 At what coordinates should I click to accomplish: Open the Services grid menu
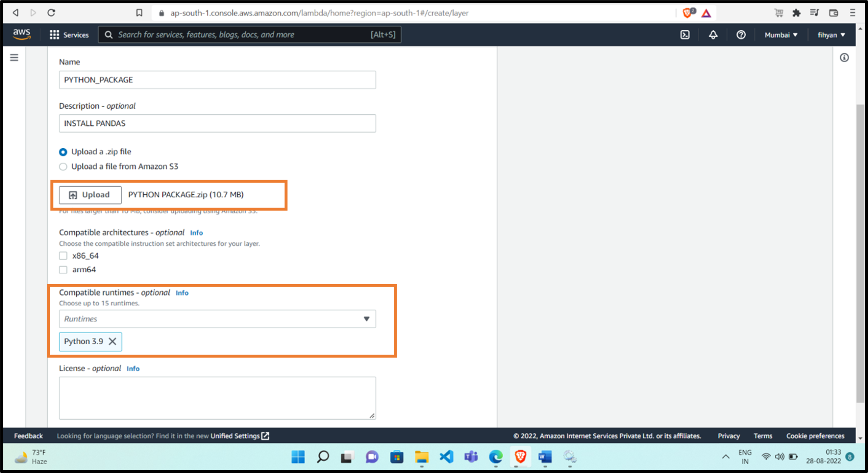click(69, 35)
